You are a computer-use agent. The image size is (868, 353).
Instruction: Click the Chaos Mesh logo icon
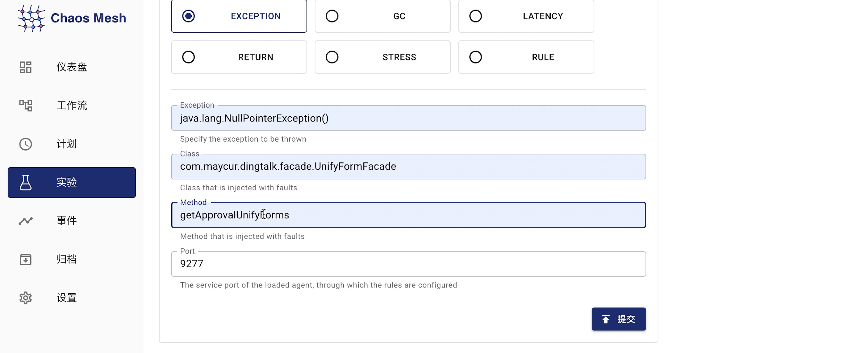click(31, 18)
